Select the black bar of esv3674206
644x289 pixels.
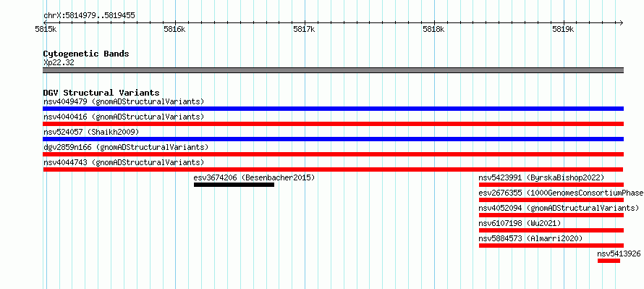[x=234, y=185]
